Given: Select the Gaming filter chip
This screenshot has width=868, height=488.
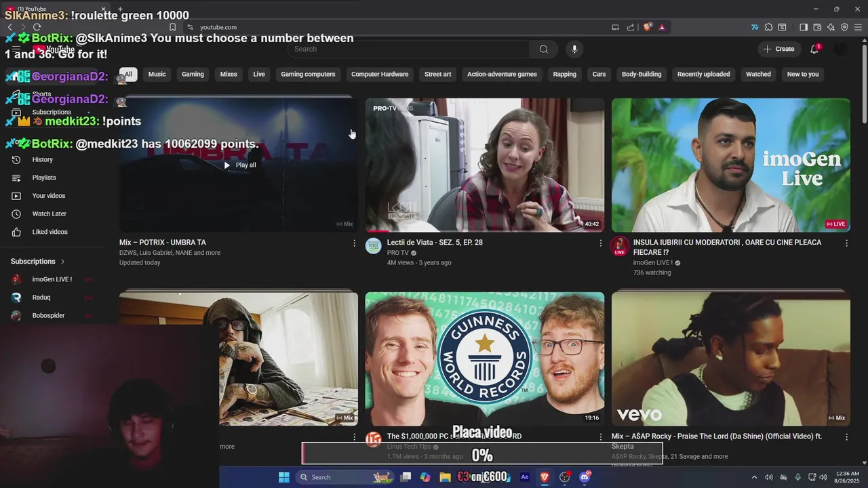Looking at the screenshot, I should click(193, 75).
